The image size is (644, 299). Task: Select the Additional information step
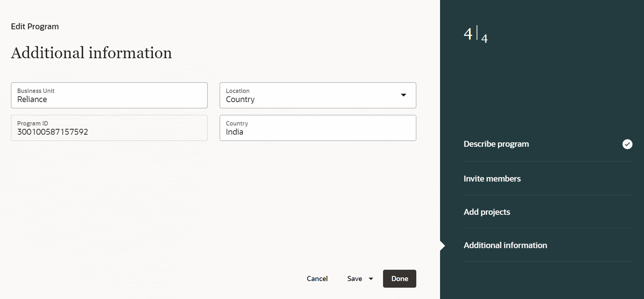click(505, 245)
